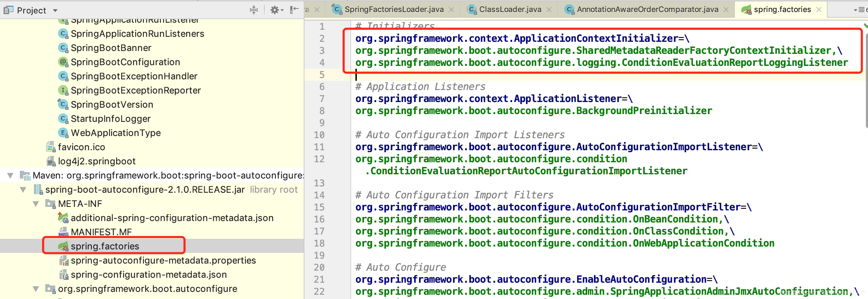Screen dimensions: 868x299
Task: Click class icon beside SpringBootVersion
Action: tap(63, 105)
